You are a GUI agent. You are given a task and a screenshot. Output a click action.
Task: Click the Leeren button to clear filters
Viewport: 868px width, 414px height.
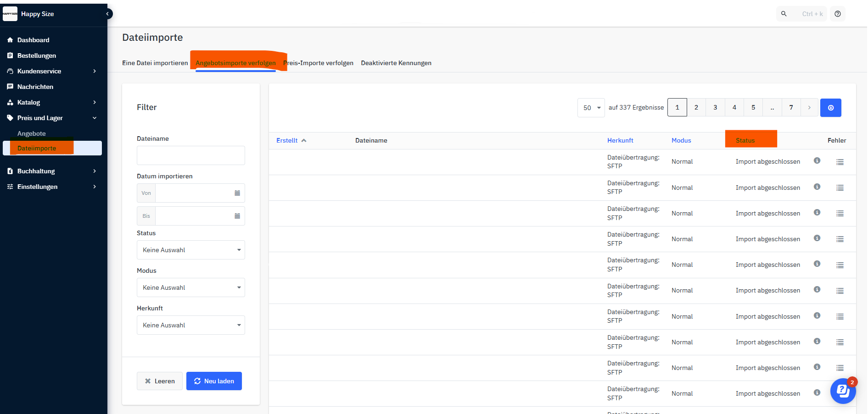[159, 381]
